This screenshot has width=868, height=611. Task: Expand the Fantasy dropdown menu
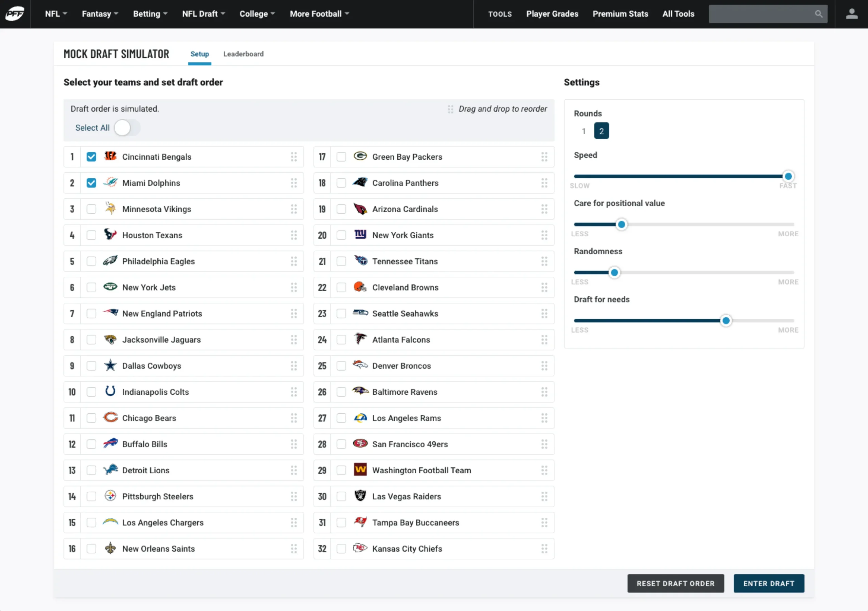pyautogui.click(x=100, y=14)
